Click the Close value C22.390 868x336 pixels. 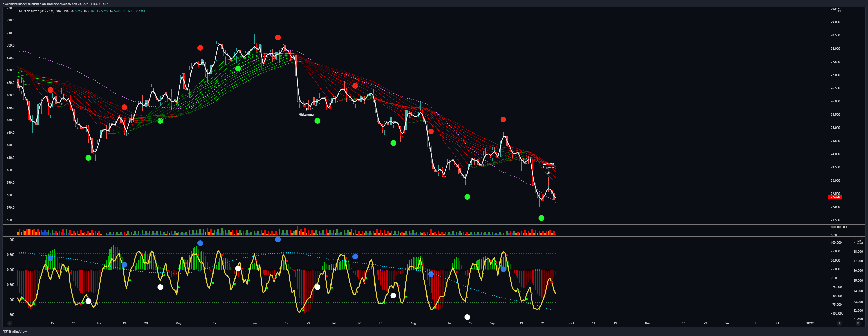[x=116, y=11]
